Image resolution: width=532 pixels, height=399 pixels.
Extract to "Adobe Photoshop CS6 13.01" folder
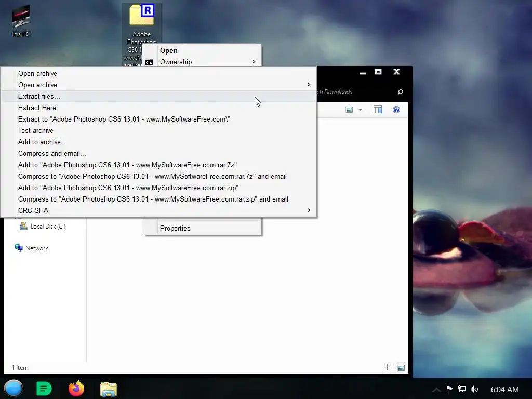coord(158,119)
